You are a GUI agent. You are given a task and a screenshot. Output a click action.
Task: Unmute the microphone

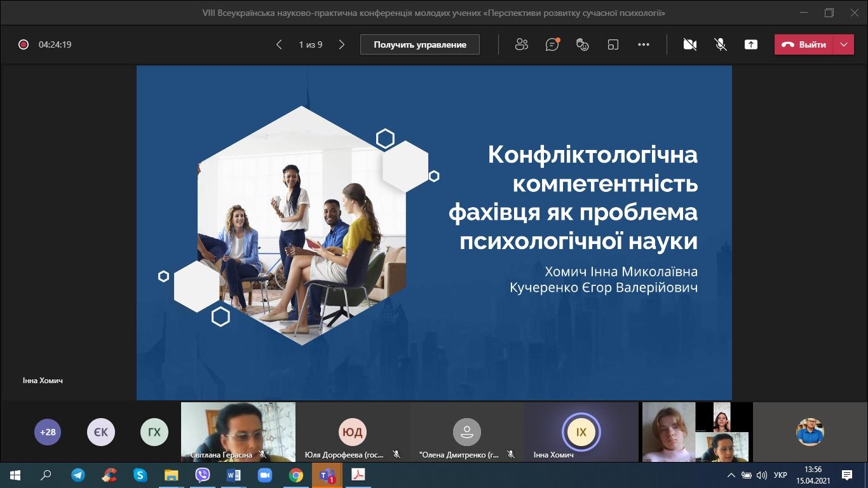[x=721, y=44]
